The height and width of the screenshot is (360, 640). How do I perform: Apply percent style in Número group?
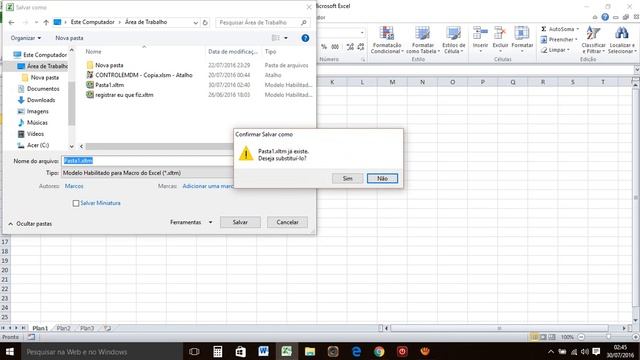tap(324, 47)
